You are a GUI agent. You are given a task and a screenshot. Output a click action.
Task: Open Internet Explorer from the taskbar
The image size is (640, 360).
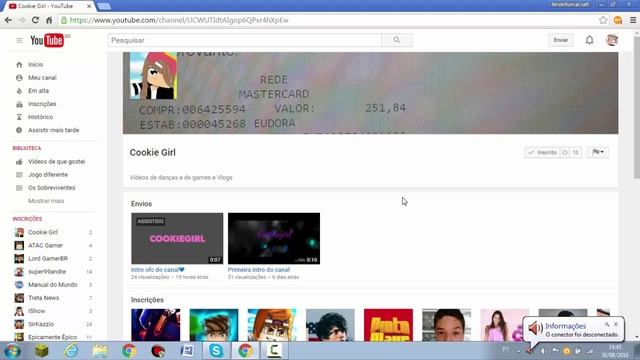click(x=71, y=351)
